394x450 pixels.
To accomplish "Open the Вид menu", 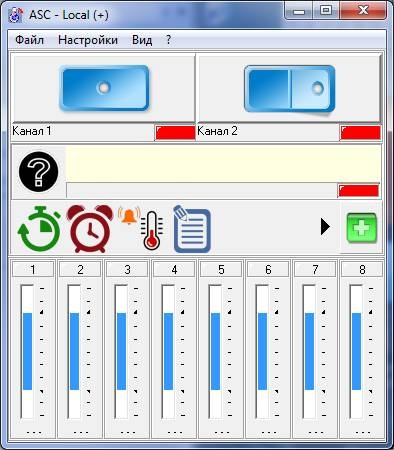I will (142, 40).
